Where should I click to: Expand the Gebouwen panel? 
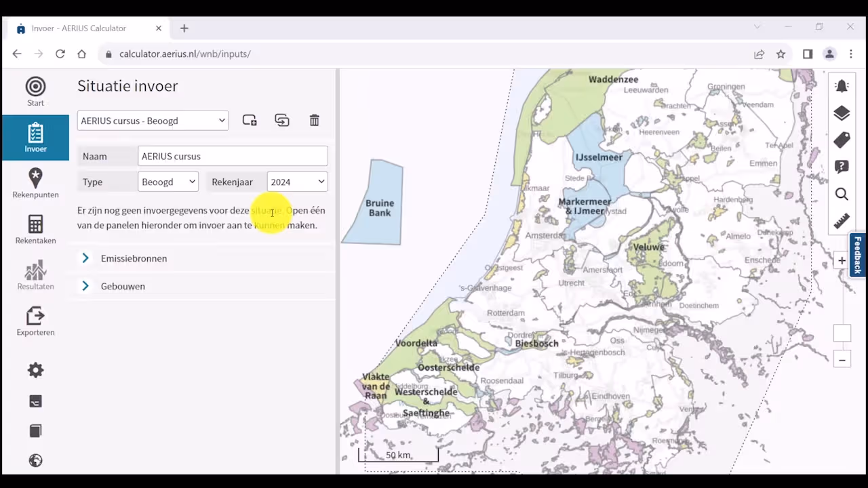(x=123, y=286)
